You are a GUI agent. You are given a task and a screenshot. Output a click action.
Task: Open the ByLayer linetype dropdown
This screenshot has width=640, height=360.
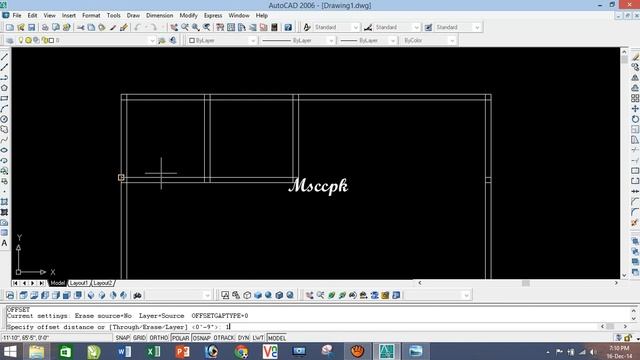[x=331, y=40]
